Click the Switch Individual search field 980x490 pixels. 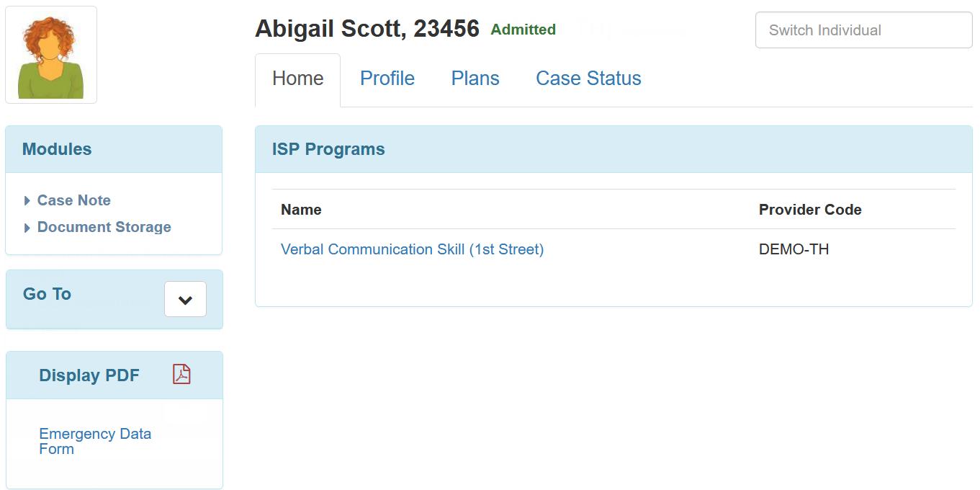pyautogui.click(x=863, y=30)
